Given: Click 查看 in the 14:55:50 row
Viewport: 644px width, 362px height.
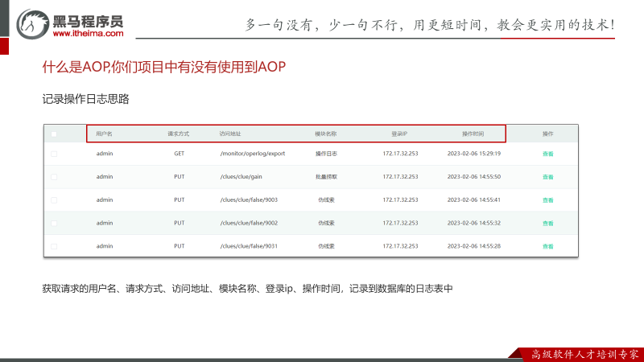Looking at the screenshot, I should coord(548,177).
